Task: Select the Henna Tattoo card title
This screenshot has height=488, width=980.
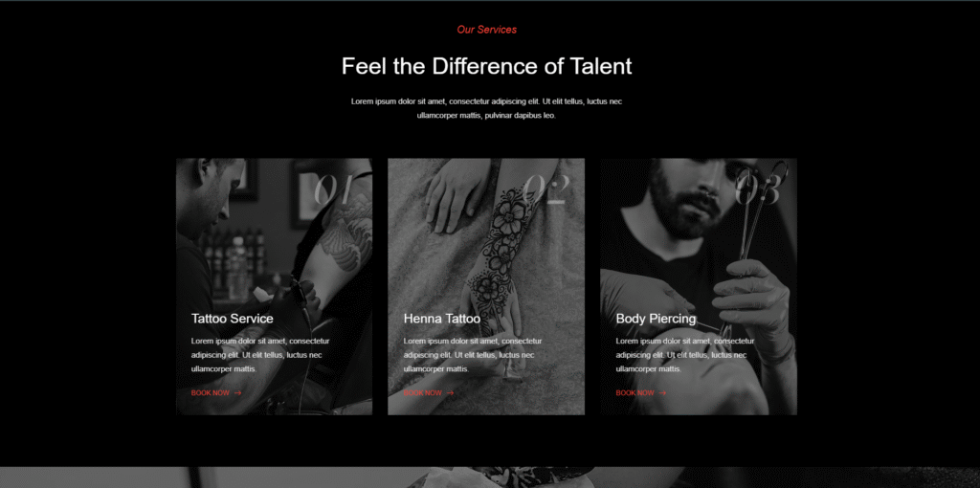Action: coord(442,319)
